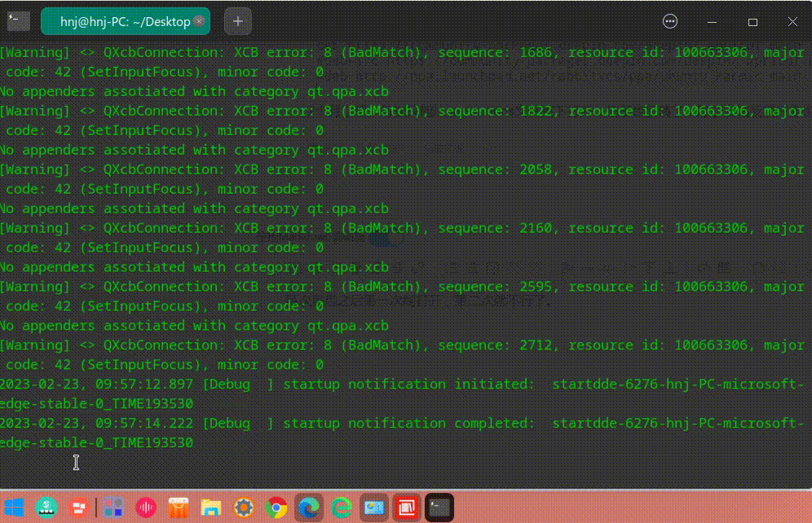Open the orange app store bag icon

(x=179, y=508)
